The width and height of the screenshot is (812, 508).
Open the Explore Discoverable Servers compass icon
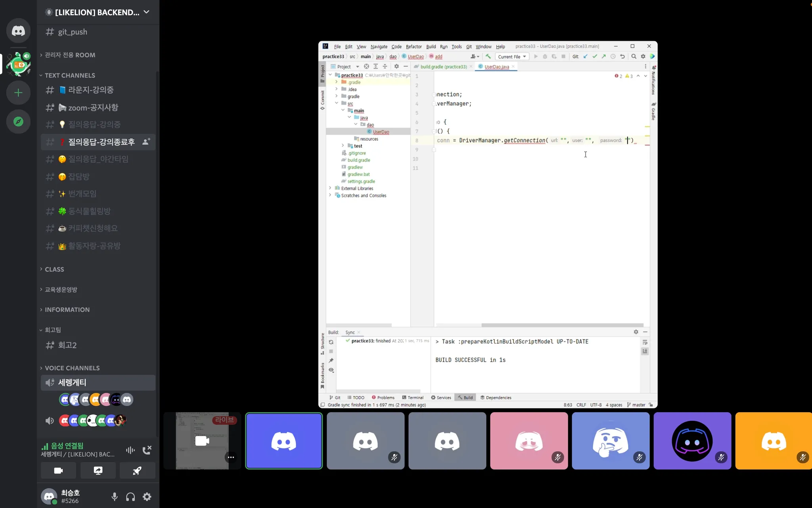[x=18, y=122]
